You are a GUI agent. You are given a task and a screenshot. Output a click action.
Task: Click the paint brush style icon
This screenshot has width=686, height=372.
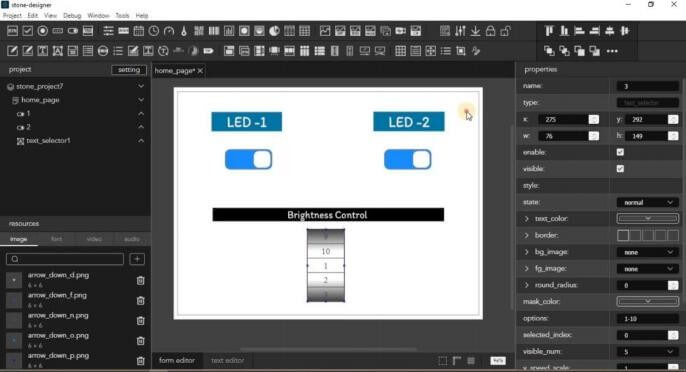[476, 51]
